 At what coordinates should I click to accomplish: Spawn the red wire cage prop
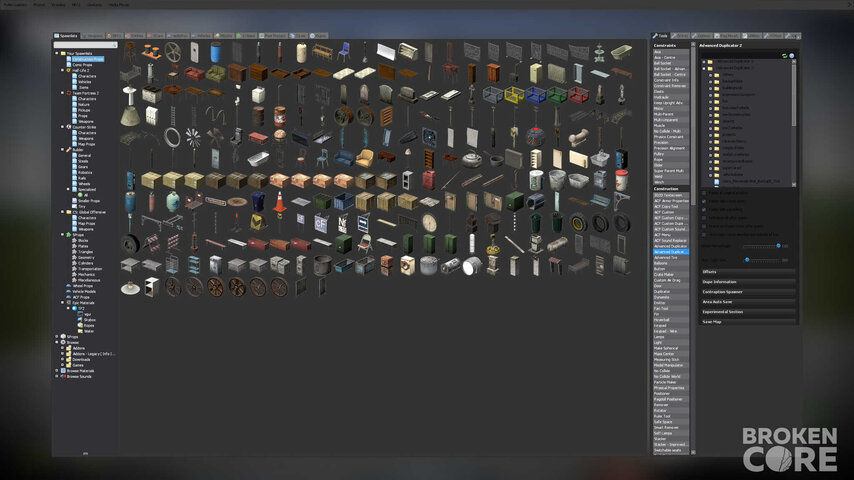coord(578,95)
